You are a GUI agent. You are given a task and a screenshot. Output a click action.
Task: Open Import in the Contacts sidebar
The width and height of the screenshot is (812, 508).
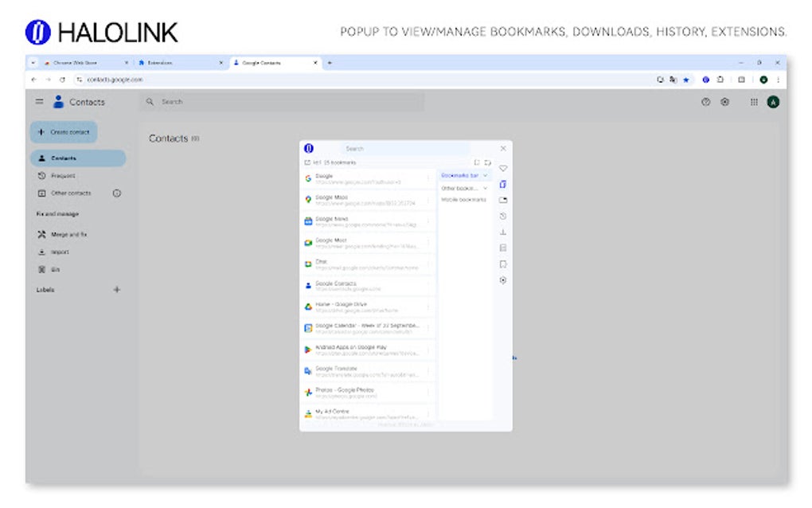60,252
